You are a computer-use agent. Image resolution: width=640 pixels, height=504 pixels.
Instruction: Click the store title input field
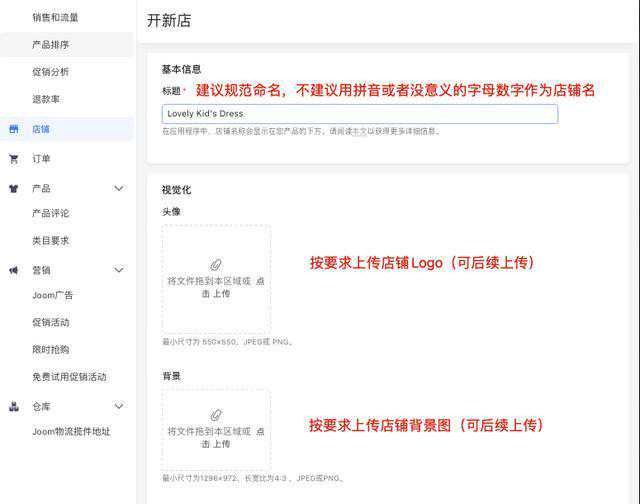(x=359, y=114)
